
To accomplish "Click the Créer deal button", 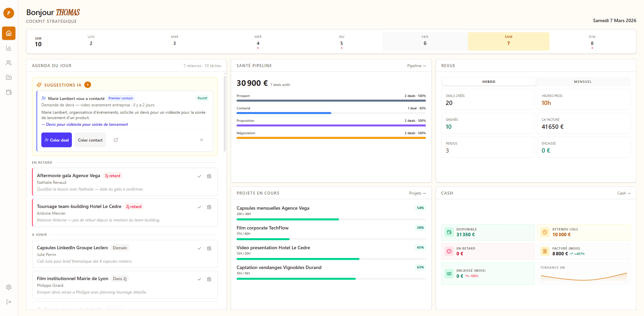I will point(56,140).
